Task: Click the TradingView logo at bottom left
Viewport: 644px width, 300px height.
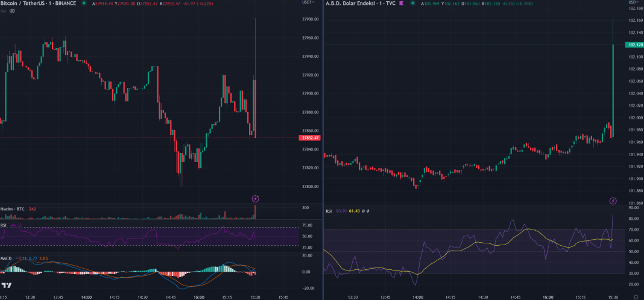Action: (x=7, y=286)
